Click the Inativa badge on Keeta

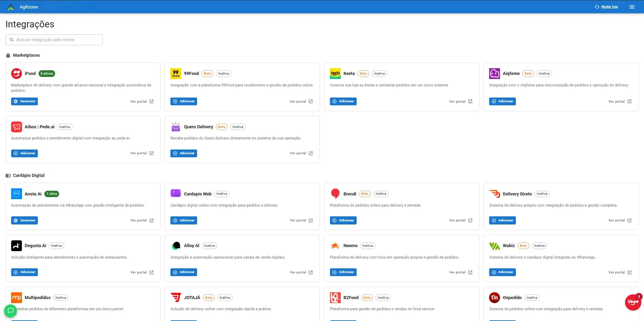[379, 74]
